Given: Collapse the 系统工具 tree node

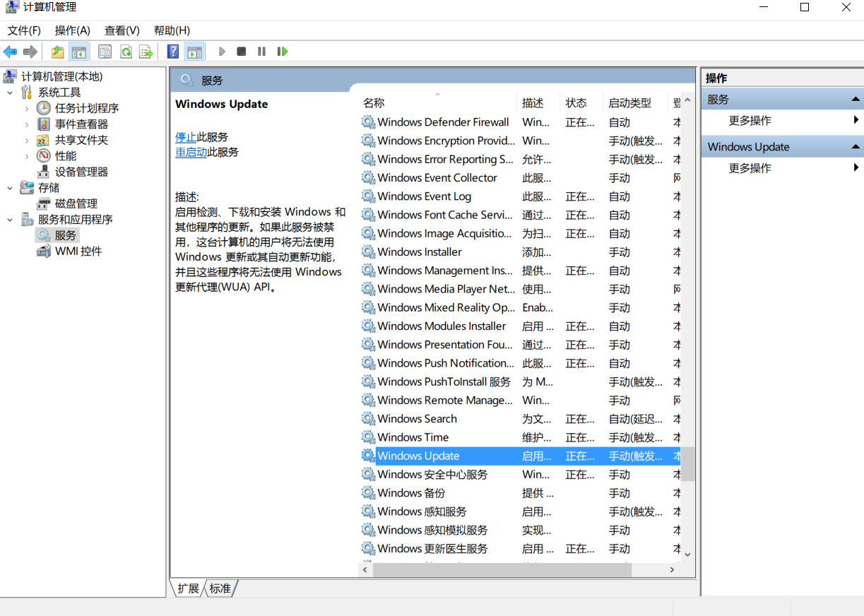Looking at the screenshot, I should (x=10, y=93).
